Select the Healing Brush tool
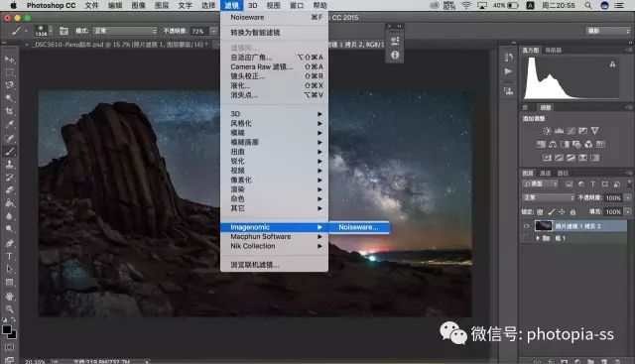Viewport: 635px width, 364px height. (9, 139)
